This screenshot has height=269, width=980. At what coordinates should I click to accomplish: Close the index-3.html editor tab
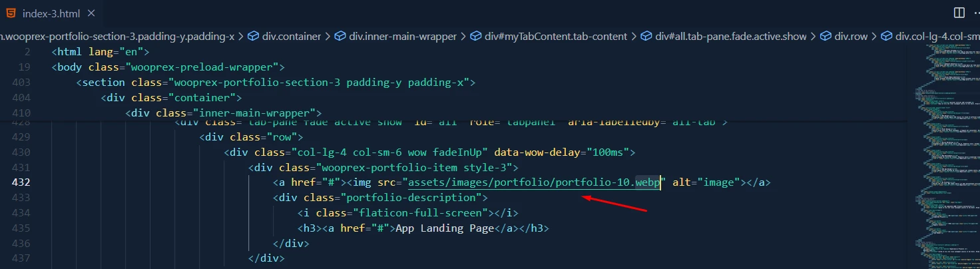tap(91, 13)
